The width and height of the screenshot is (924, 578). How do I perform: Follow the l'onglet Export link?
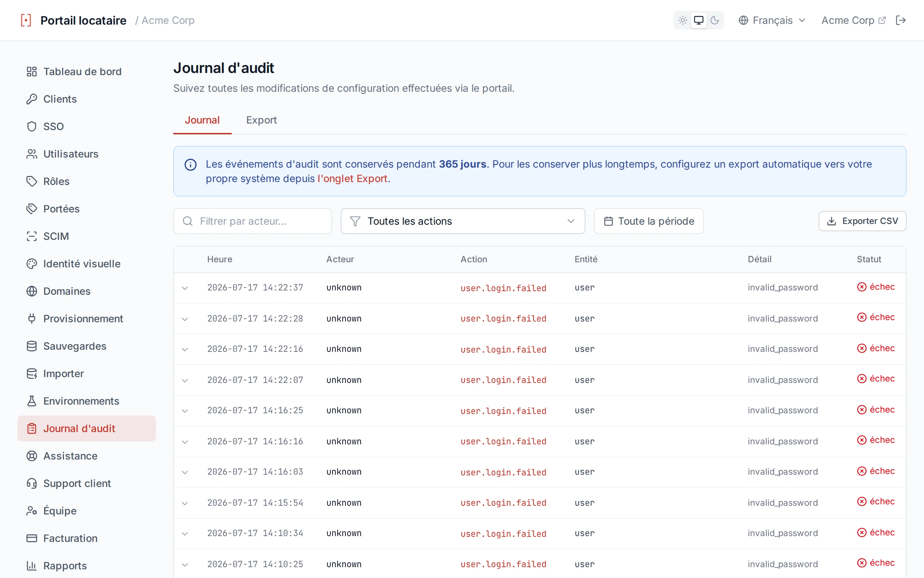pos(352,178)
